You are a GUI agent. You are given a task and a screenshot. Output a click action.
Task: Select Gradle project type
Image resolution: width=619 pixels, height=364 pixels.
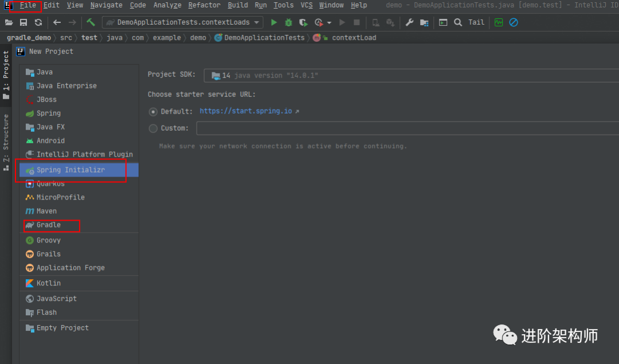click(79, 225)
